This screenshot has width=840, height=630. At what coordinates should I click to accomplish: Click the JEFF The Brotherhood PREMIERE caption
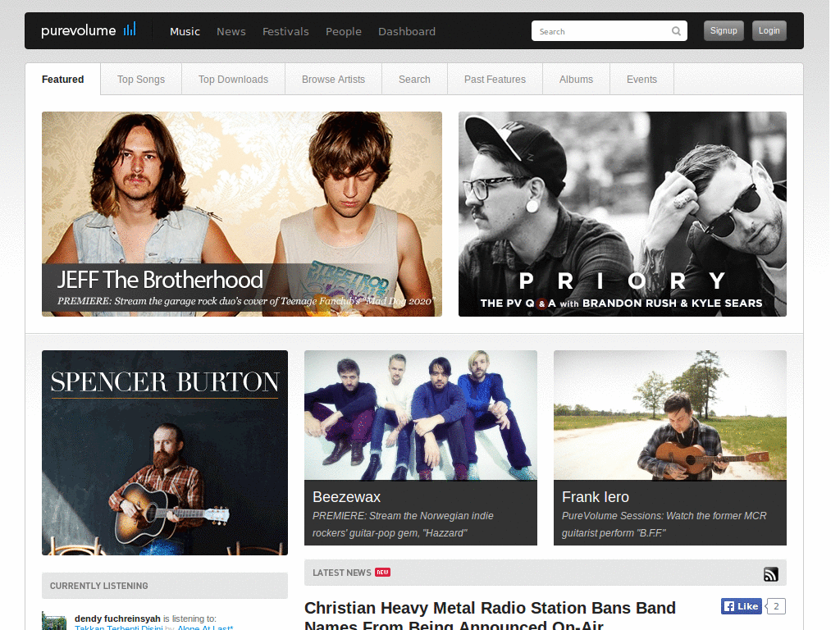pos(246,301)
